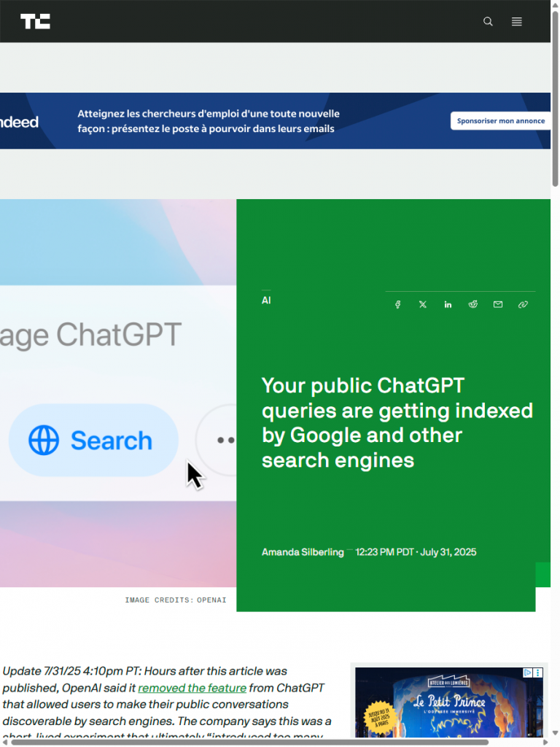
Task: Open the TechCrunch logo homepage
Action: (x=35, y=21)
